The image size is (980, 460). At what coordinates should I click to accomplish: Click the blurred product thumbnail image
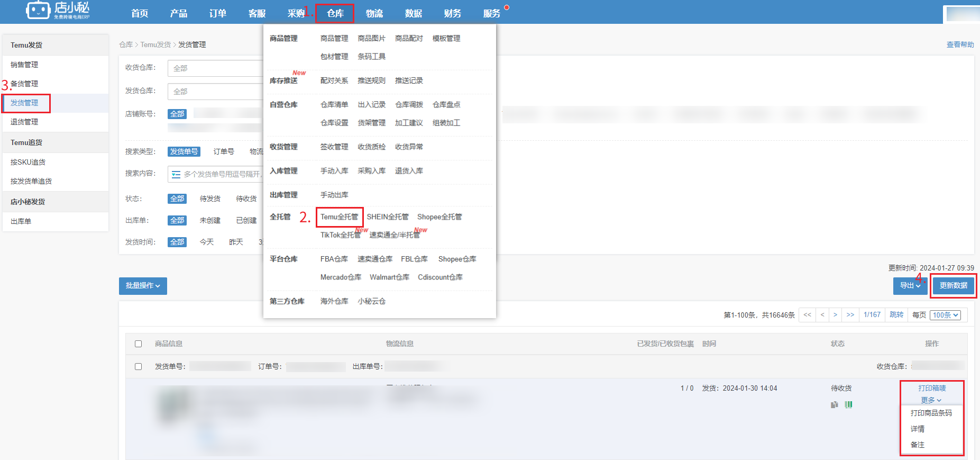coord(175,407)
